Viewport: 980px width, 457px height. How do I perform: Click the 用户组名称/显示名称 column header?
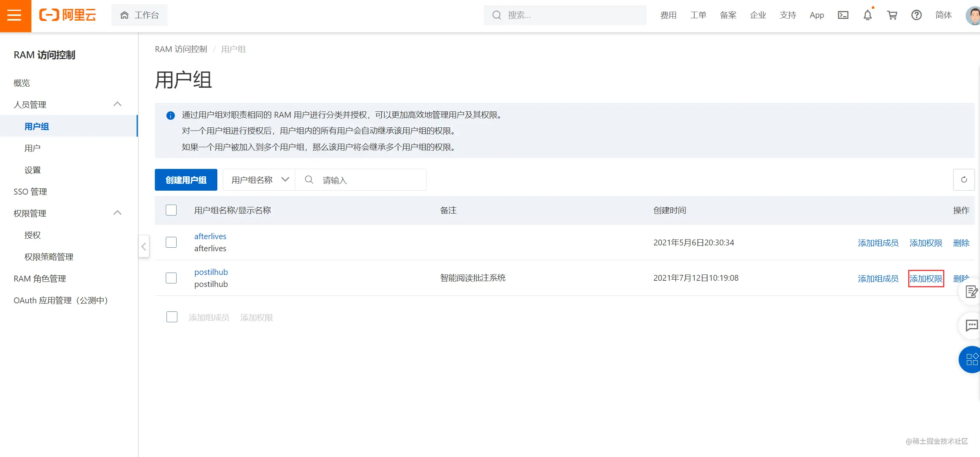tap(232, 210)
